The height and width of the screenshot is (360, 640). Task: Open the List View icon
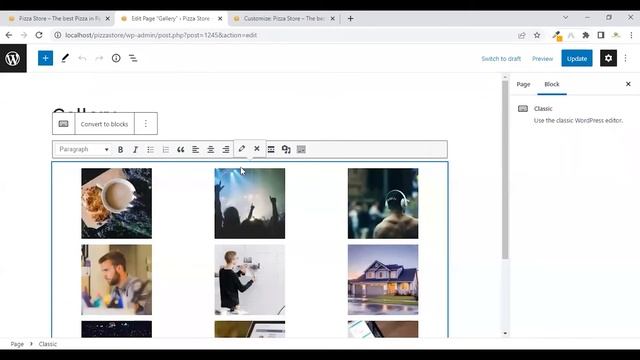pyautogui.click(x=133, y=58)
